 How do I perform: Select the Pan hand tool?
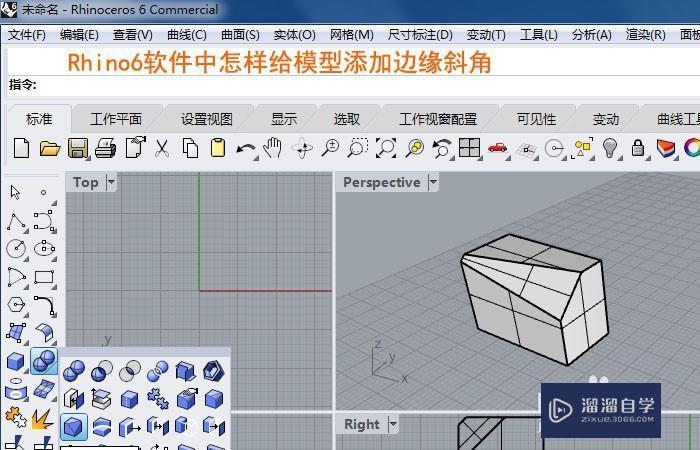point(272,148)
